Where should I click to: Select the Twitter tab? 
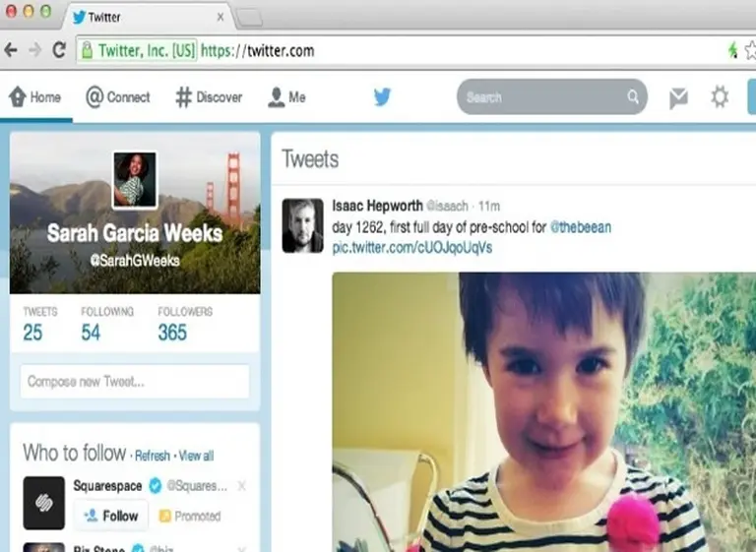pos(147,17)
